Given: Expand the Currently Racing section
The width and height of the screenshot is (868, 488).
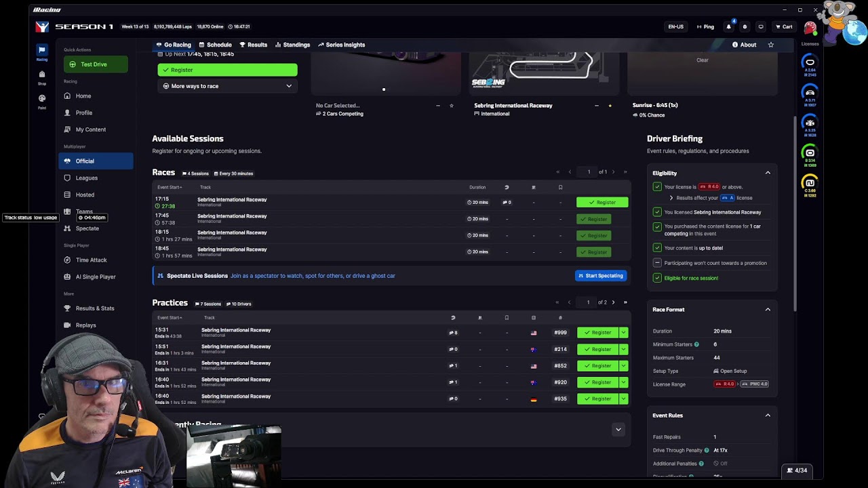Looking at the screenshot, I should pyautogui.click(x=618, y=429).
